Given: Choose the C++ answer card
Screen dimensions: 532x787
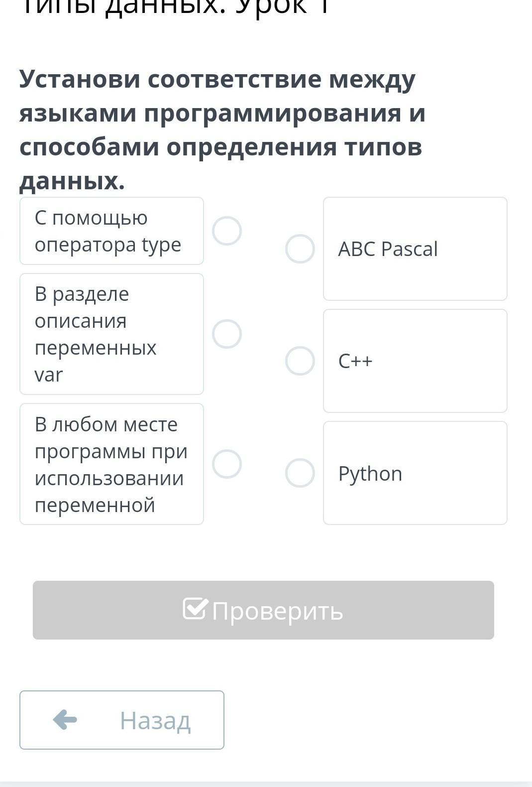Looking at the screenshot, I should click(415, 361).
